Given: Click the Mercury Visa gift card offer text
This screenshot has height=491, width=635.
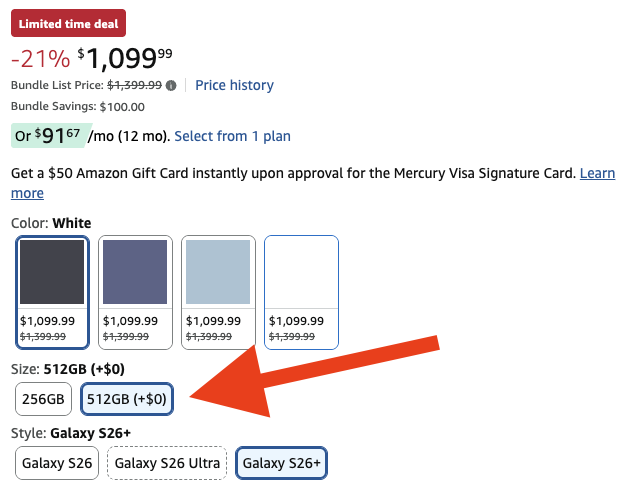Looking at the screenshot, I should coord(290,173).
